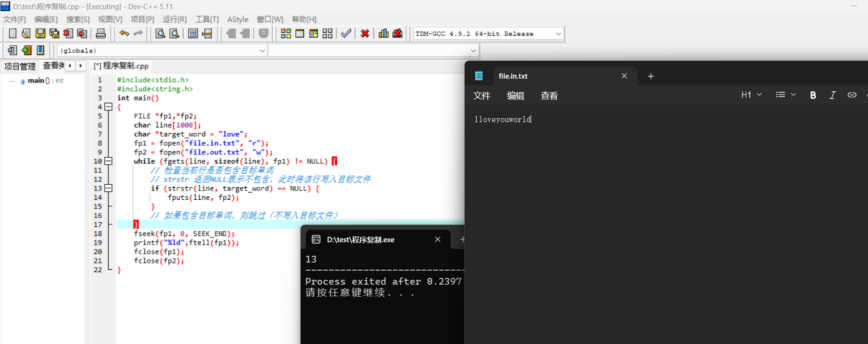Run the program via toolbar icon
The image size is (868, 344).
point(300,33)
